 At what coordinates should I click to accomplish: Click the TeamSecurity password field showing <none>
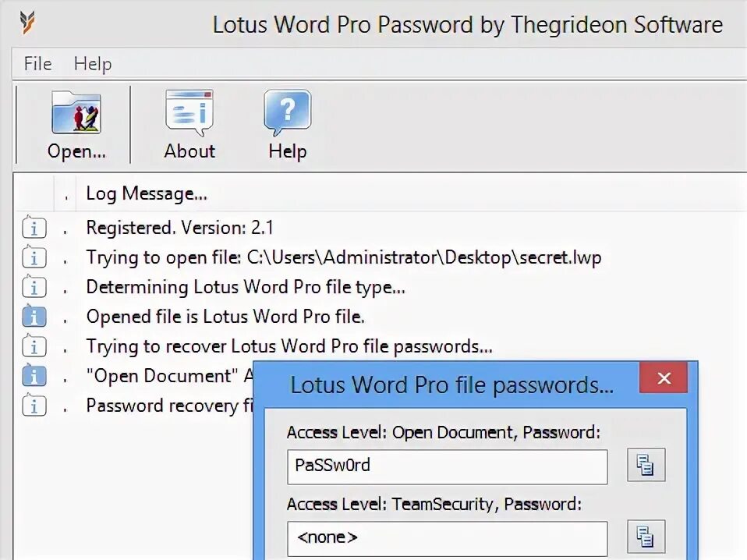pos(448,539)
